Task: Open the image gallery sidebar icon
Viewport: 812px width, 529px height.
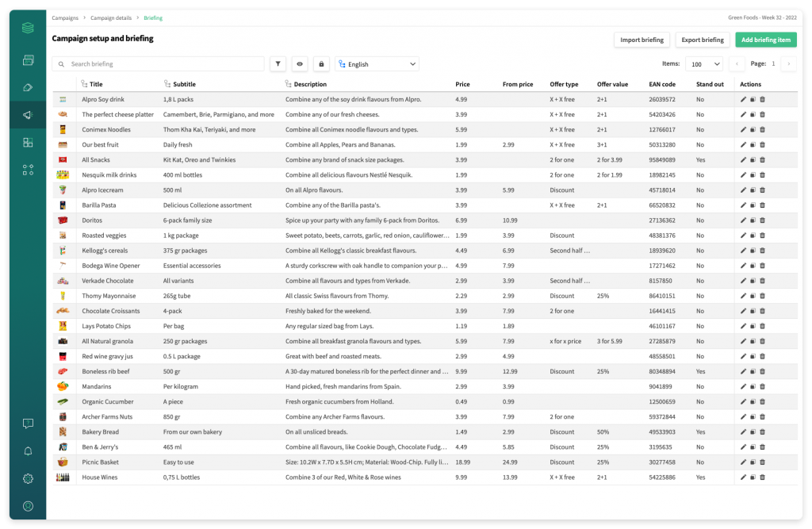Action: pos(28,60)
